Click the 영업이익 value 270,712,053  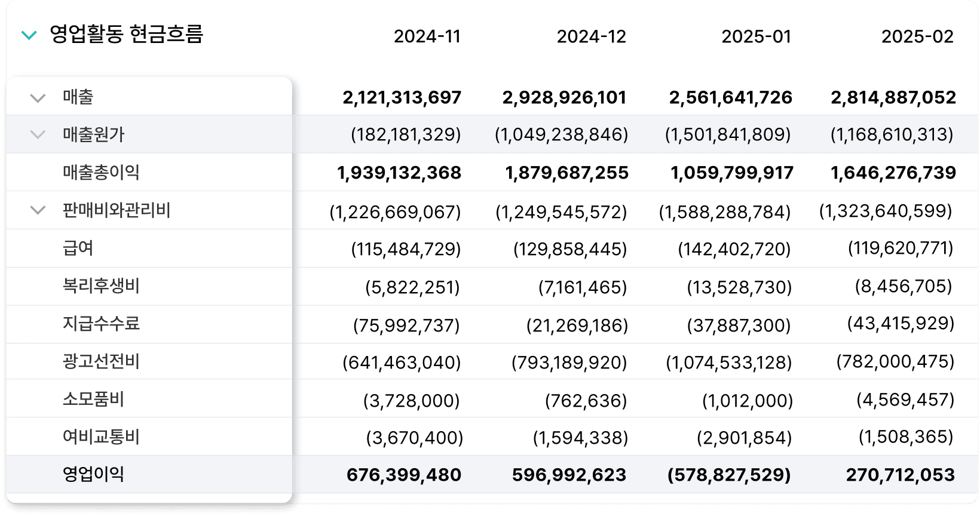(900, 475)
